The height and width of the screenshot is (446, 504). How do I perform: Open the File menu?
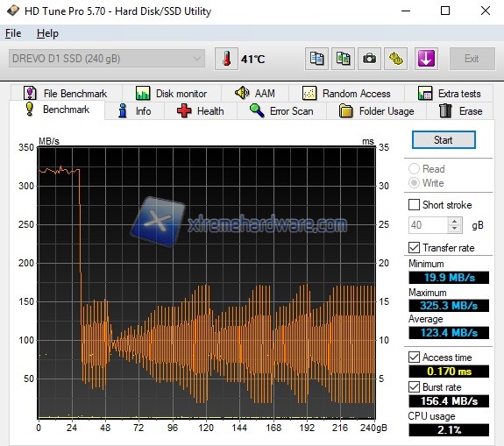click(x=13, y=33)
